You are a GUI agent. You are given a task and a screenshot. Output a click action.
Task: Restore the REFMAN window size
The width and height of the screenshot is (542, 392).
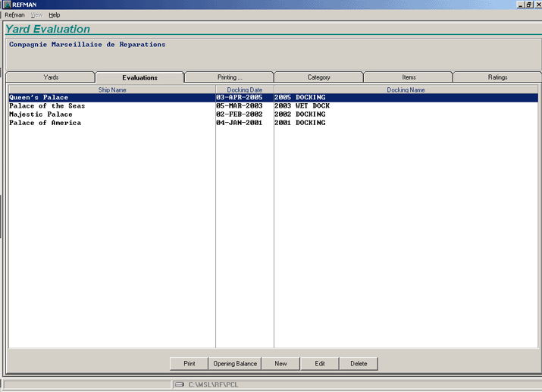coord(528,5)
